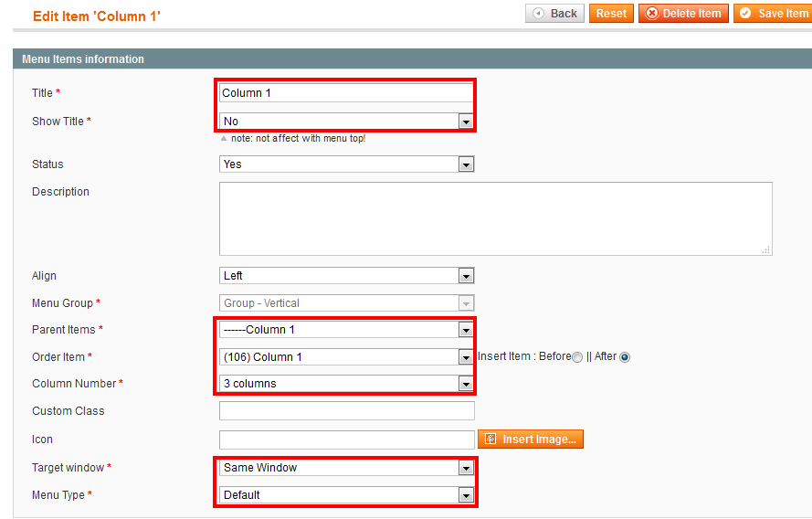Click the Custom Class input field
The image size is (812, 519).
point(346,411)
